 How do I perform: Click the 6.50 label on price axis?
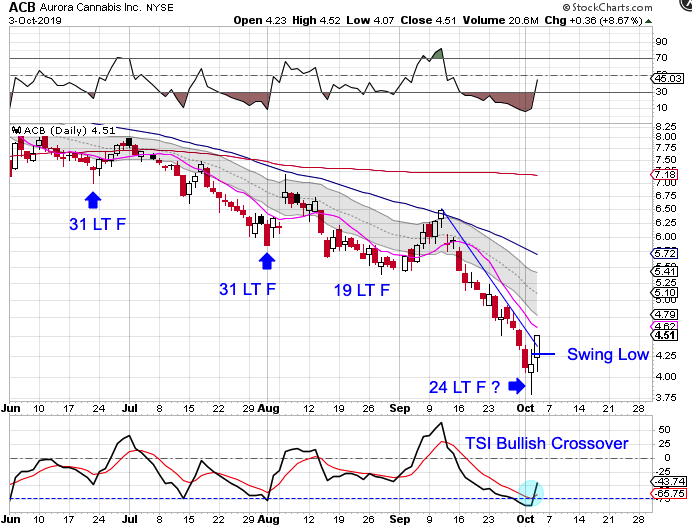coord(666,208)
